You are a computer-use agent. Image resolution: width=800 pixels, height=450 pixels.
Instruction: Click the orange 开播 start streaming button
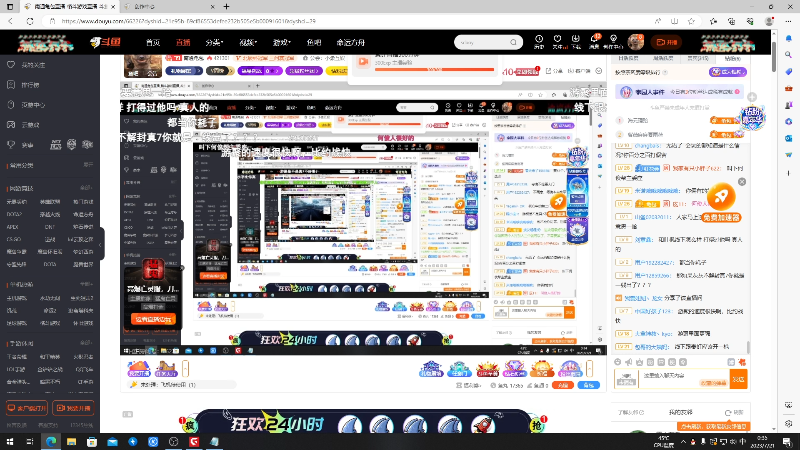667,42
